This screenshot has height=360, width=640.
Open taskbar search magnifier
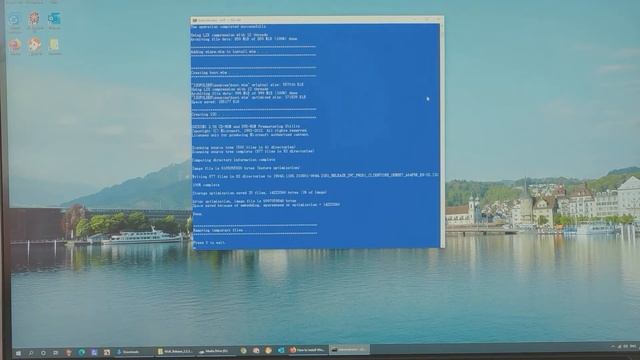tap(31, 353)
